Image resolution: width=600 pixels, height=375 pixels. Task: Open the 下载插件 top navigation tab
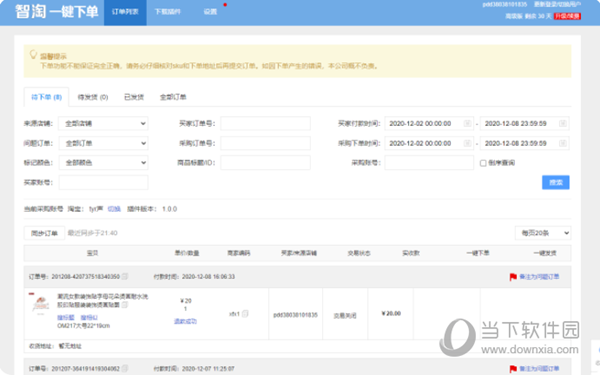coord(167,12)
